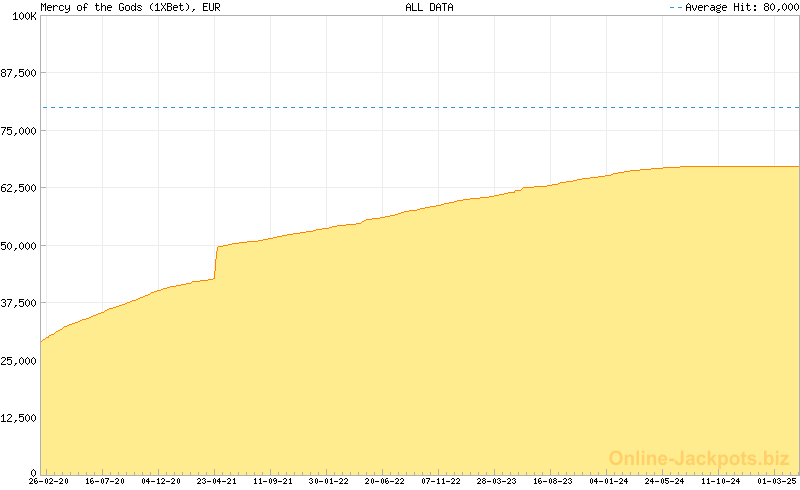The height and width of the screenshot is (490, 800).
Task: Click the 50,000 y-axis label
Action: point(19,246)
